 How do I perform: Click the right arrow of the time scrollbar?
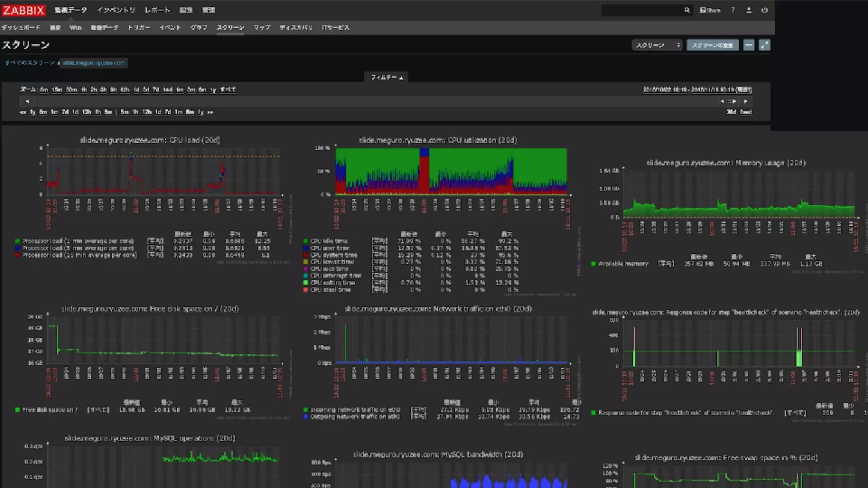[x=746, y=101]
